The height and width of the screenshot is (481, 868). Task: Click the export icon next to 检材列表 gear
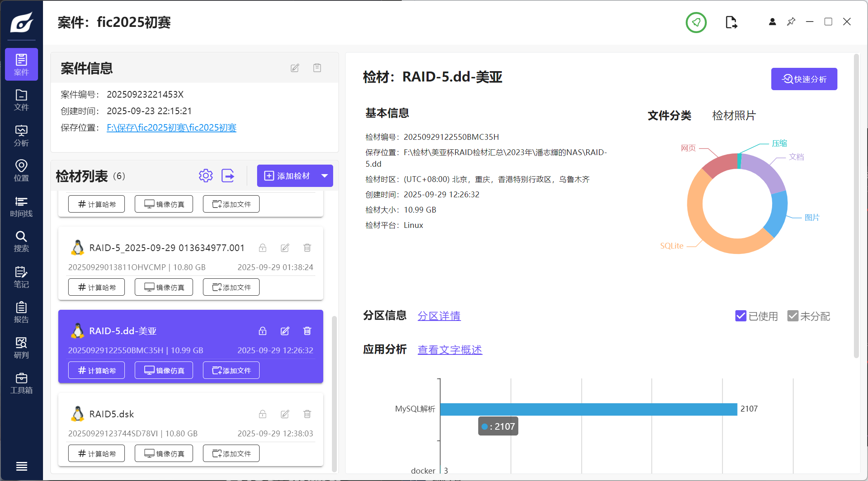[228, 176]
